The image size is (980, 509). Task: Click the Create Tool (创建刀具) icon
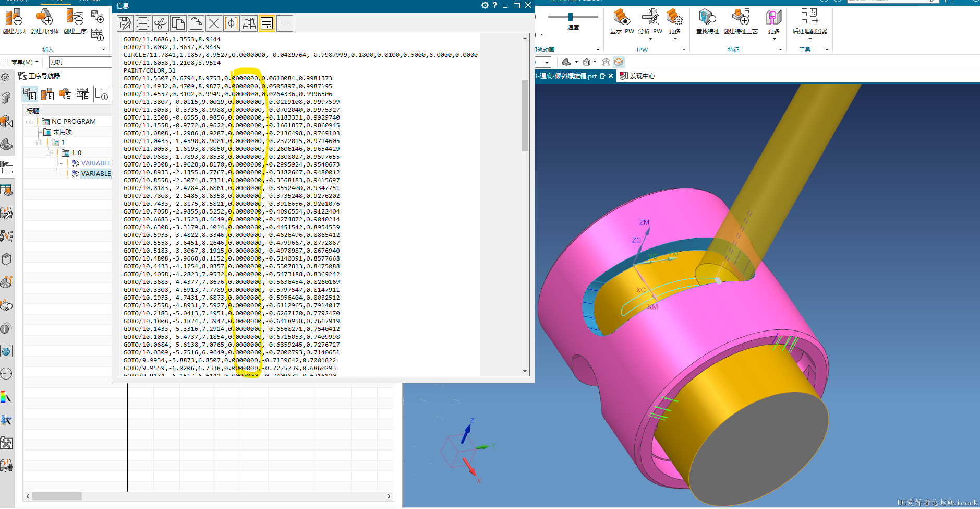click(x=14, y=17)
